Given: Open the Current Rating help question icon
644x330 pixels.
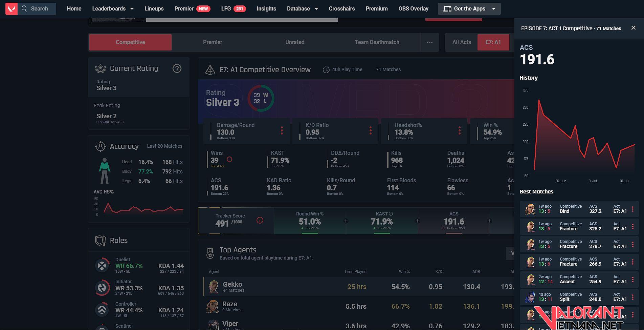Looking at the screenshot, I should pyautogui.click(x=177, y=68).
